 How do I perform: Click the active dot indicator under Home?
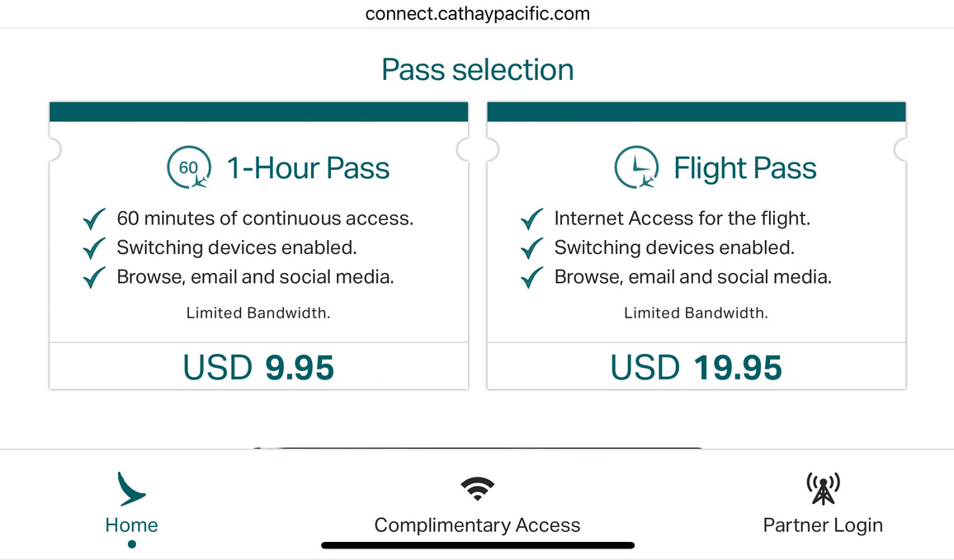point(131,543)
